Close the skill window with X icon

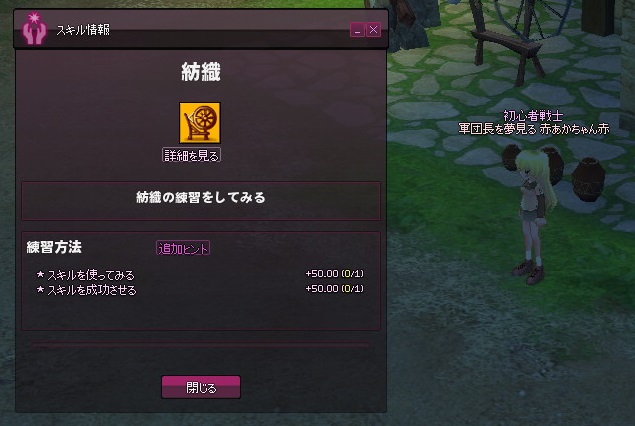(x=373, y=30)
